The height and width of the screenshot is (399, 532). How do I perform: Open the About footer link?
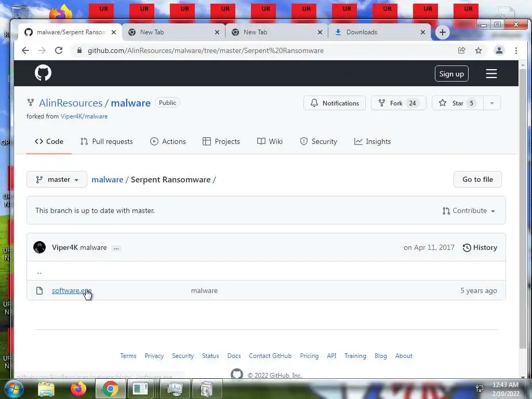point(404,356)
